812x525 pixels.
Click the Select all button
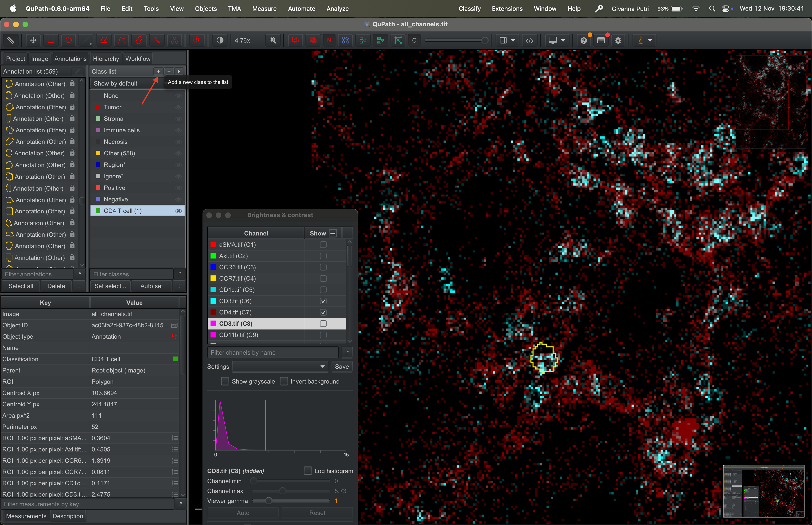pos(21,286)
